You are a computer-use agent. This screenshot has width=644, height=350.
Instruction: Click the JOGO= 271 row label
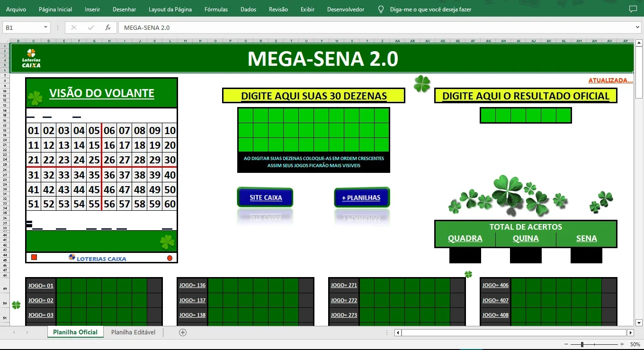click(x=344, y=286)
